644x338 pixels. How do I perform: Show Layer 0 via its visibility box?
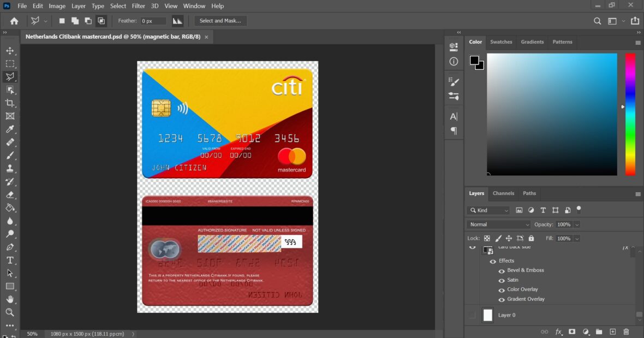(472, 315)
